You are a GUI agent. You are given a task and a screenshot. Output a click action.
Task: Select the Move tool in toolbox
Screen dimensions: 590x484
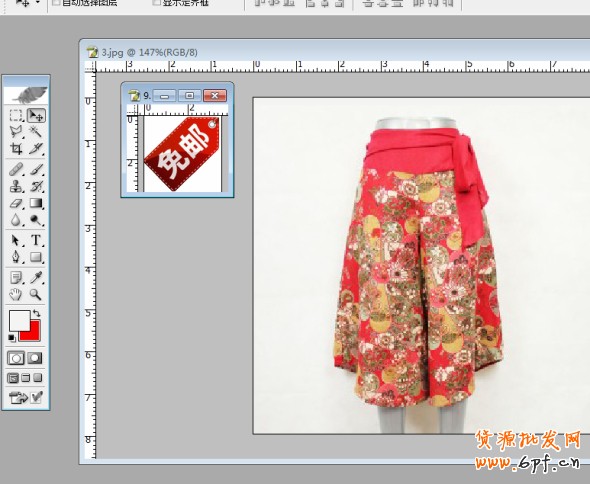coord(36,115)
